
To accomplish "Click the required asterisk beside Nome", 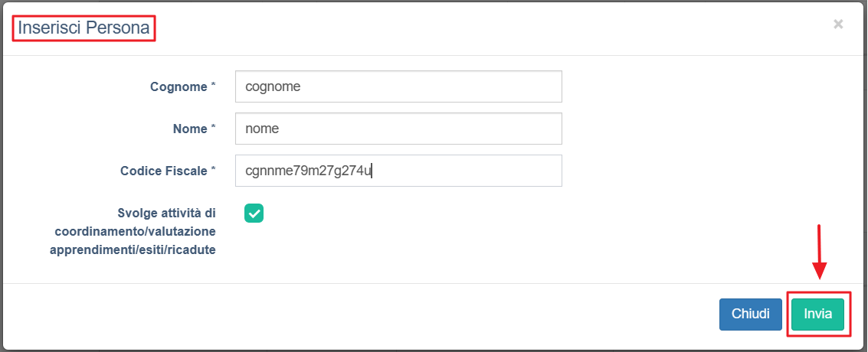I will 212,128.
